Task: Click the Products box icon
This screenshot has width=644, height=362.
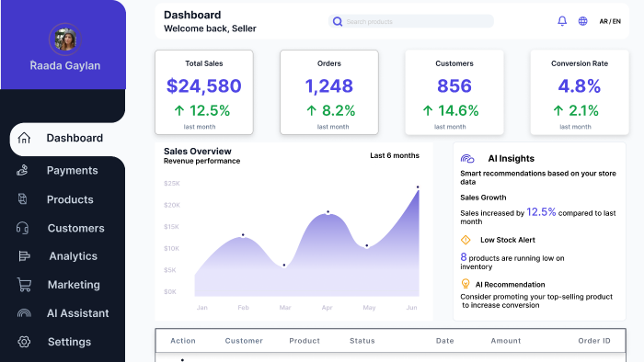Action: 23,198
